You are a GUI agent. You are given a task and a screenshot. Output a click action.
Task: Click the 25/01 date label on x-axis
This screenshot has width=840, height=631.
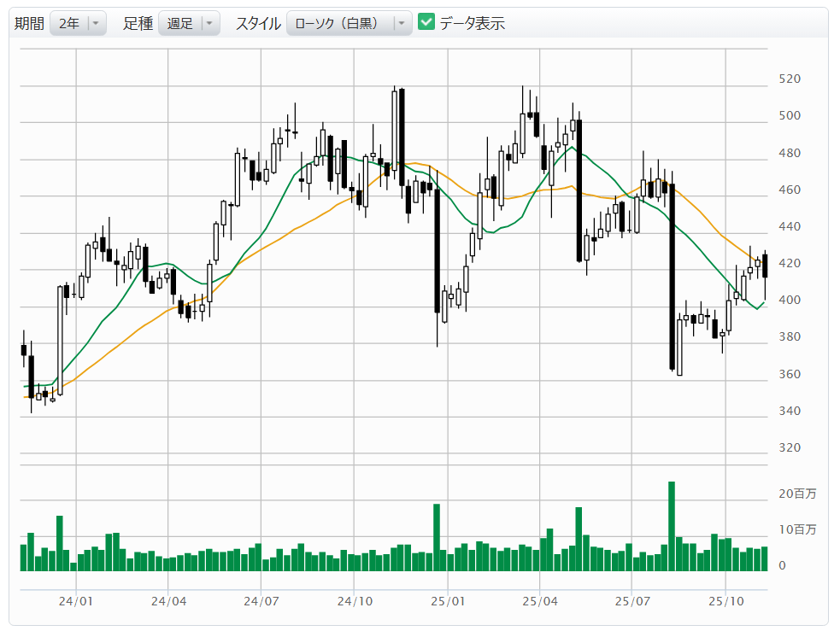tap(448, 601)
